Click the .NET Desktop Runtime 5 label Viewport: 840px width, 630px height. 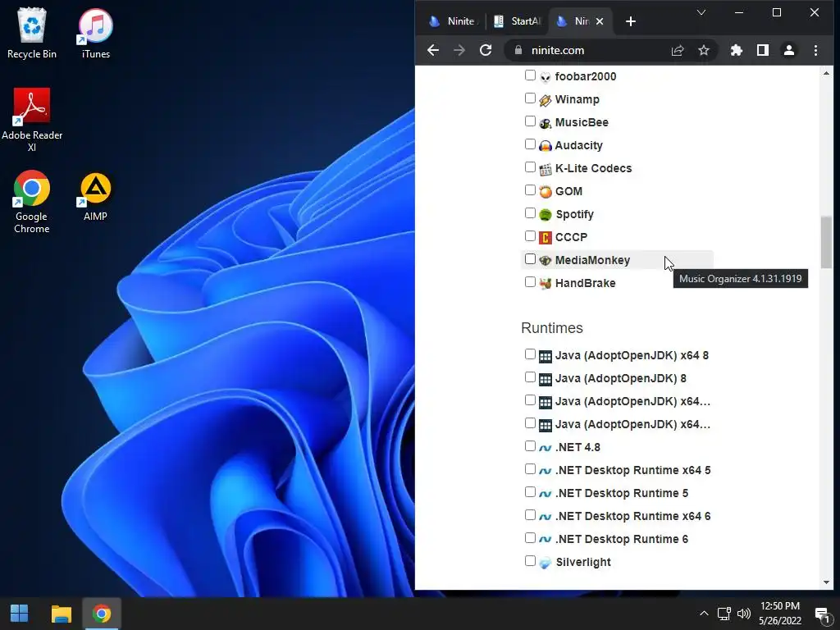click(x=622, y=493)
